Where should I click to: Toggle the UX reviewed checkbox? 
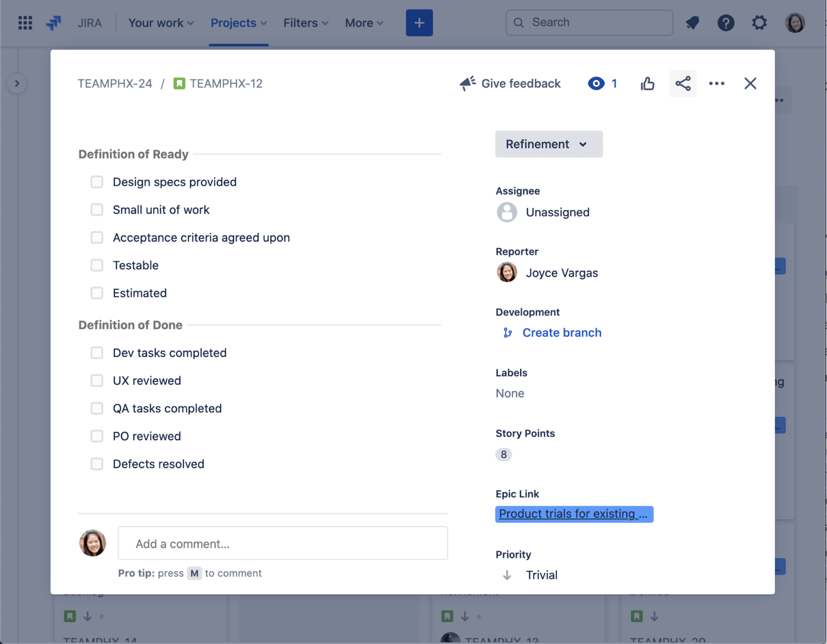97,381
